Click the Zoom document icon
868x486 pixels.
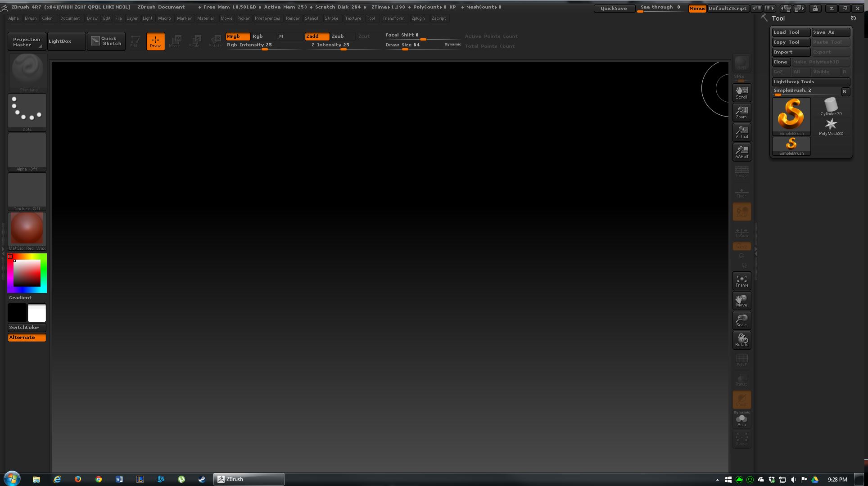click(x=741, y=112)
